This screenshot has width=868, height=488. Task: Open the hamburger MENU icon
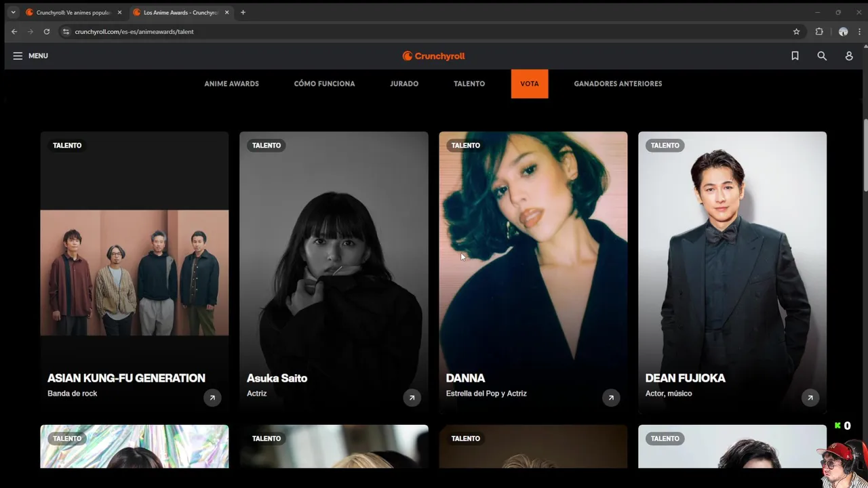tap(18, 56)
